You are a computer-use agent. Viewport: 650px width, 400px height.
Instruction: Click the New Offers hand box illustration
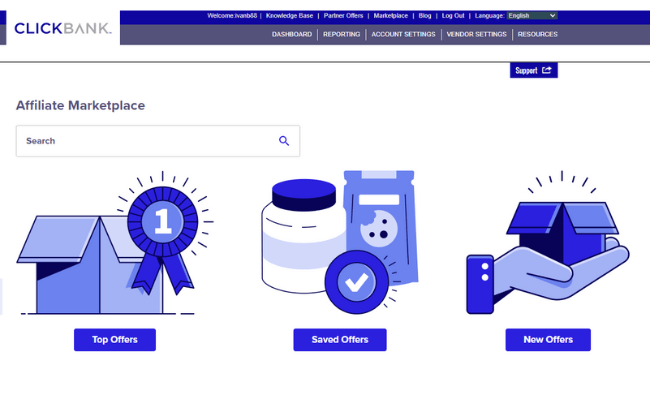(548, 242)
